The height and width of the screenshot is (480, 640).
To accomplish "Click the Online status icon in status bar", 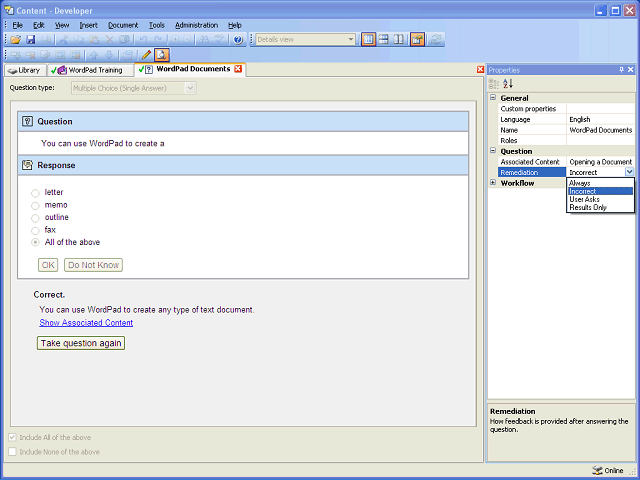I will coord(597,470).
